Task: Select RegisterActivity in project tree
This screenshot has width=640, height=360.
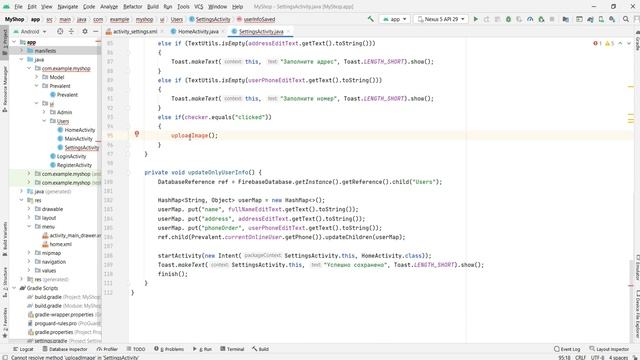Action: click(74, 165)
